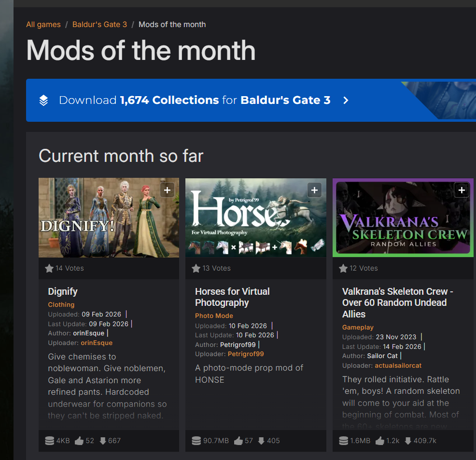Click the download icon beside 667

[x=103, y=441]
